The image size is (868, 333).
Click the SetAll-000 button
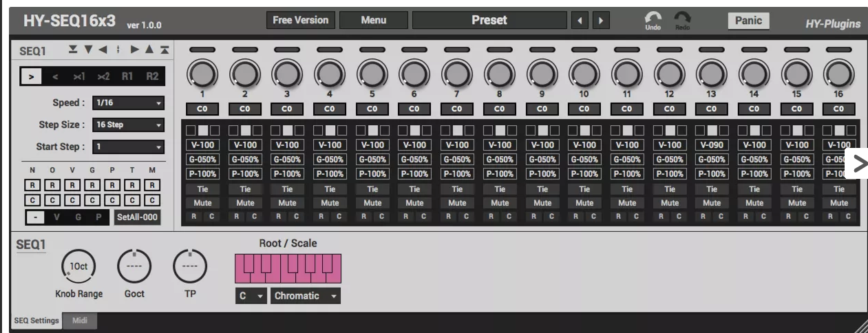[137, 218]
